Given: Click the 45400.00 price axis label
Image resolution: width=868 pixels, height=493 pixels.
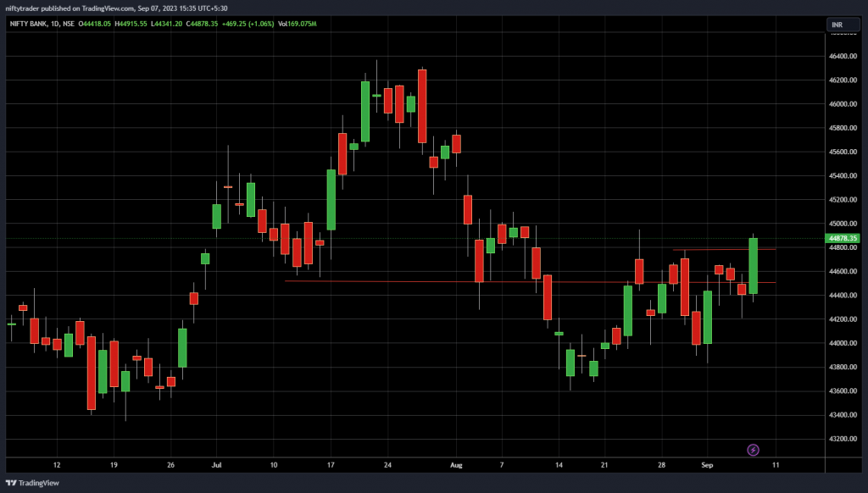Looking at the screenshot, I should point(843,176).
